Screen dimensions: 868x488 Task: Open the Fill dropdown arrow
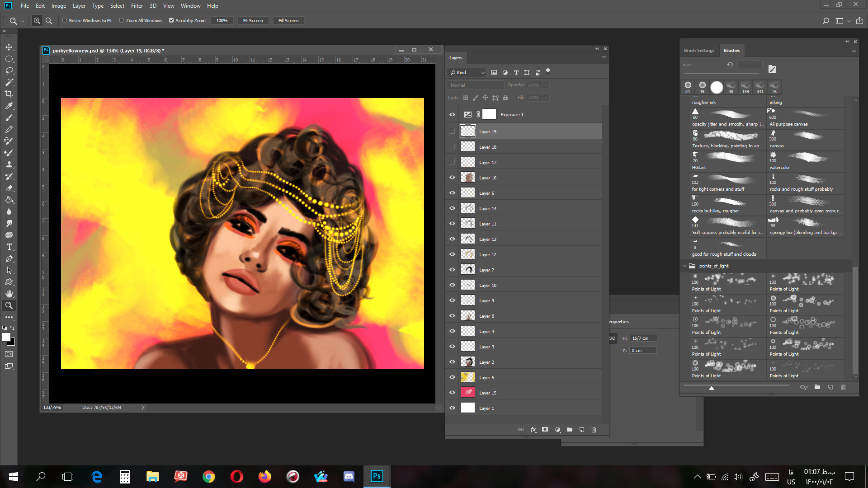[546, 98]
